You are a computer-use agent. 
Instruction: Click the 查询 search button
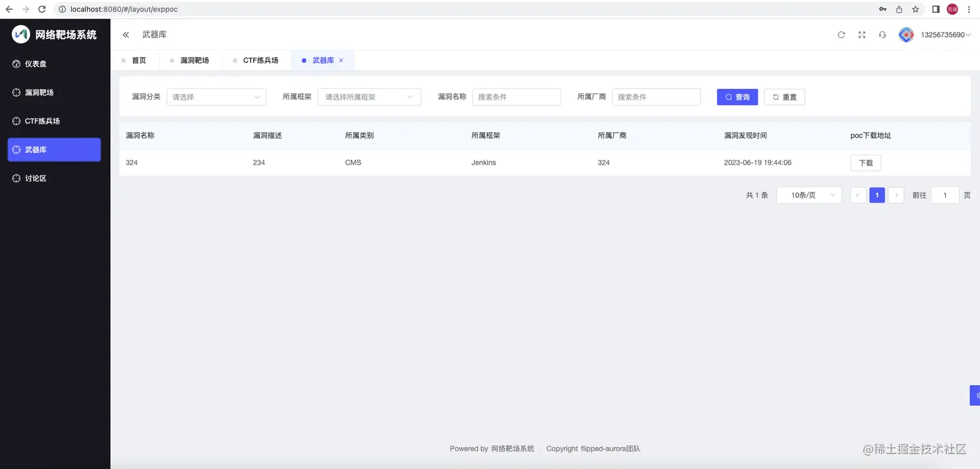click(x=737, y=97)
